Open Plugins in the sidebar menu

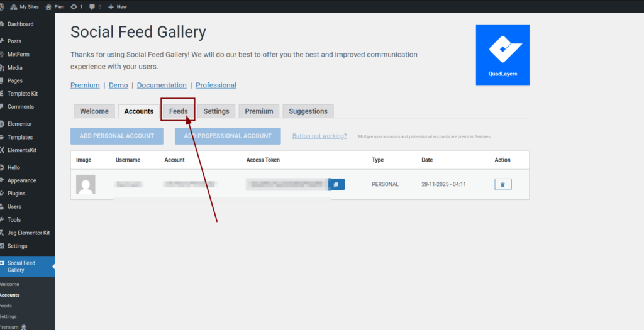[16, 194]
